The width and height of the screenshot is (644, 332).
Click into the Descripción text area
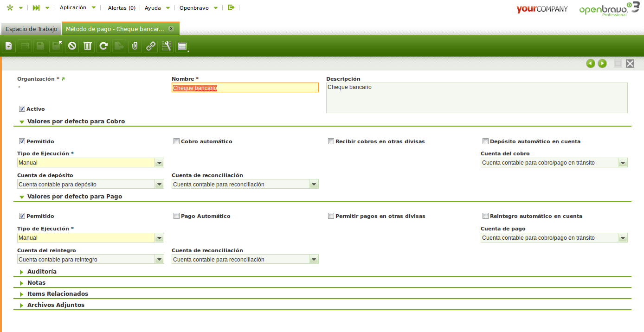pyautogui.click(x=477, y=98)
